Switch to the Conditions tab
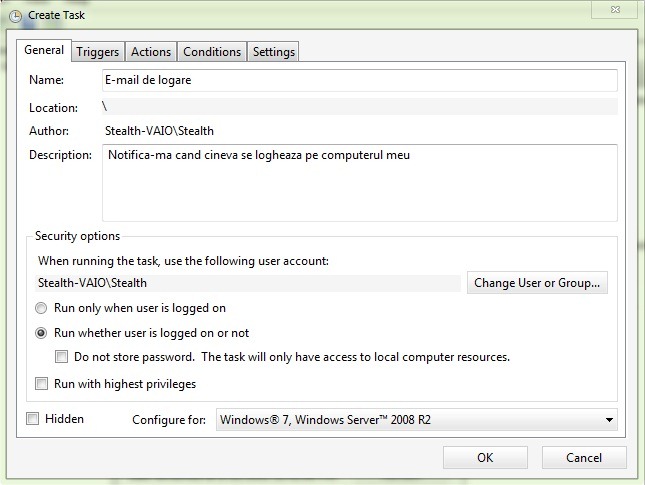Image resolution: width=645 pixels, height=485 pixels. (212, 52)
